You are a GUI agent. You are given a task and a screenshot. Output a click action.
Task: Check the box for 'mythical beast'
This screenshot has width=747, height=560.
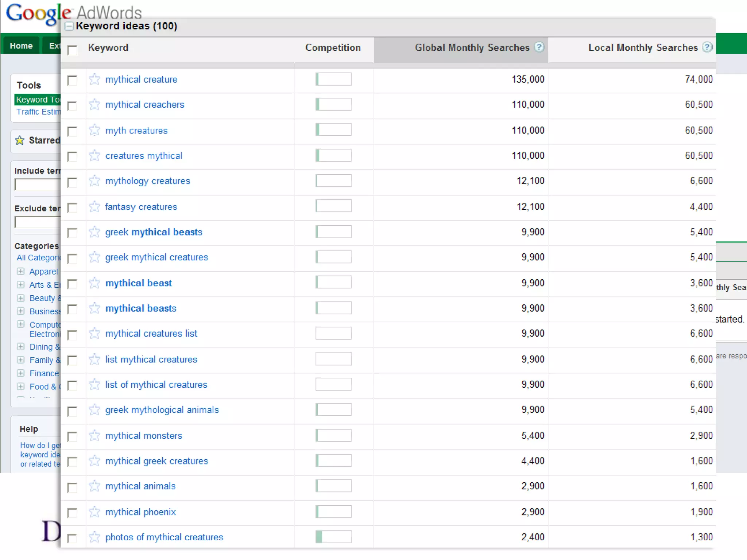click(x=72, y=284)
